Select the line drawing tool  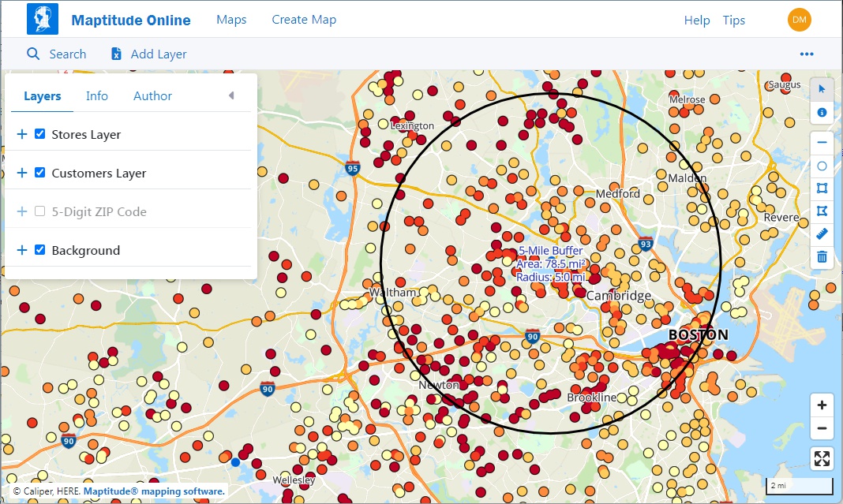[822, 144]
